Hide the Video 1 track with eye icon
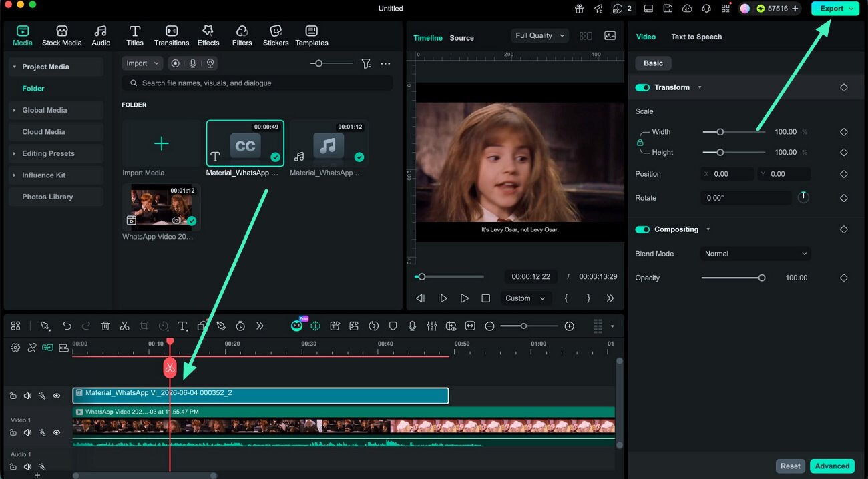Image resolution: width=868 pixels, height=479 pixels. click(x=57, y=432)
